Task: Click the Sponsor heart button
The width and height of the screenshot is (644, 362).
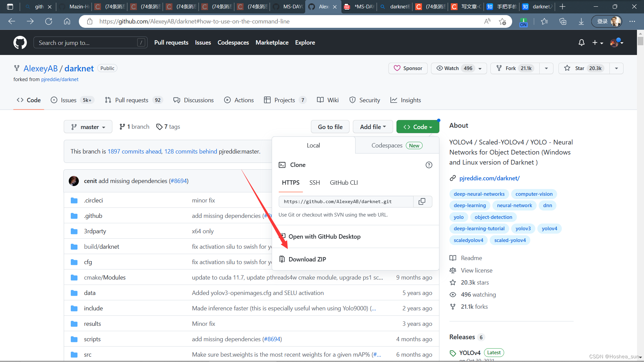Action: pyautogui.click(x=408, y=68)
